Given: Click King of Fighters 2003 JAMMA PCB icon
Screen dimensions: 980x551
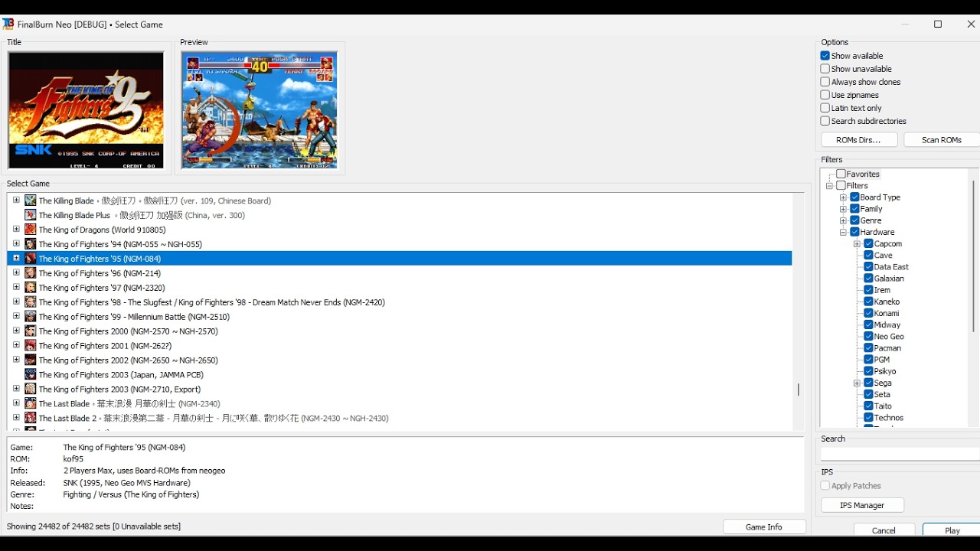Looking at the screenshot, I should (31, 375).
